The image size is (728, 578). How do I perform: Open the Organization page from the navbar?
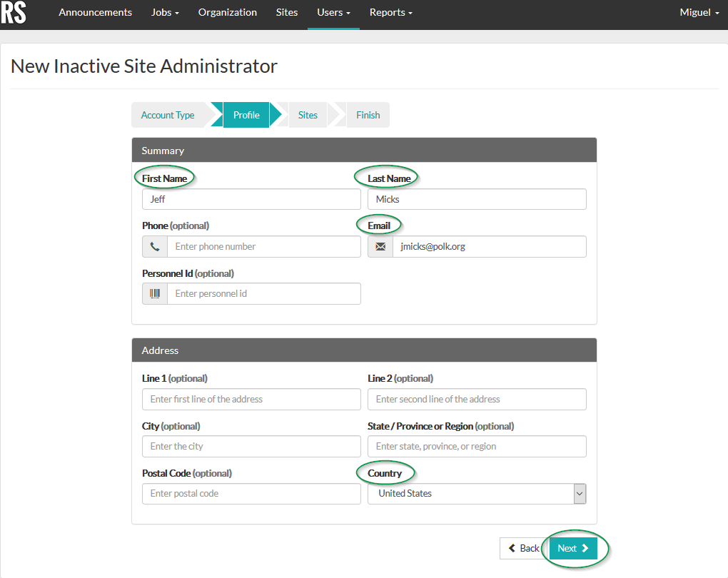point(227,12)
